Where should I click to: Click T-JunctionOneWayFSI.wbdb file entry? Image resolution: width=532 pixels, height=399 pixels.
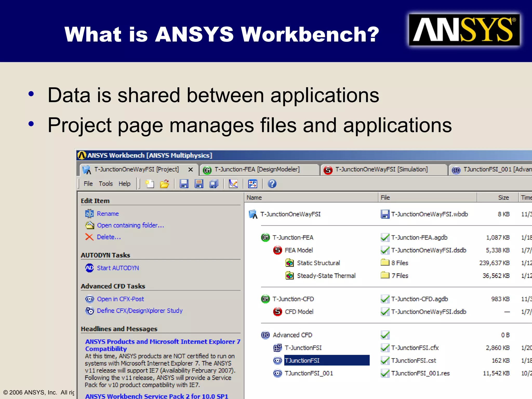click(430, 214)
